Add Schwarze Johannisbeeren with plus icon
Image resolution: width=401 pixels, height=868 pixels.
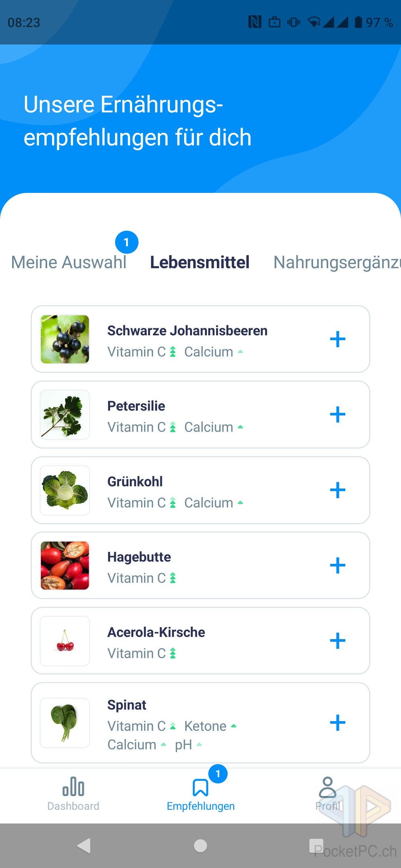point(338,339)
